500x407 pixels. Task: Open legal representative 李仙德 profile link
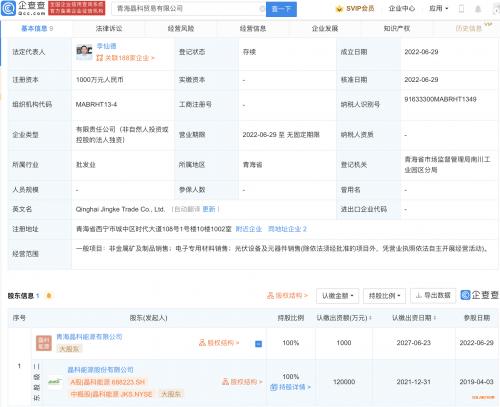click(106, 46)
